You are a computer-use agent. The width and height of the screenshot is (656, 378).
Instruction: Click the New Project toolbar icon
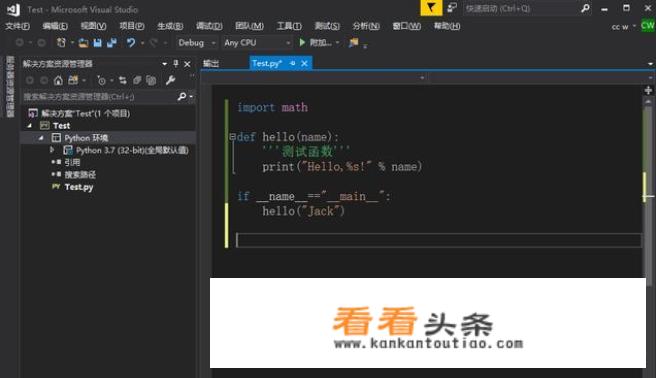(x=61, y=43)
